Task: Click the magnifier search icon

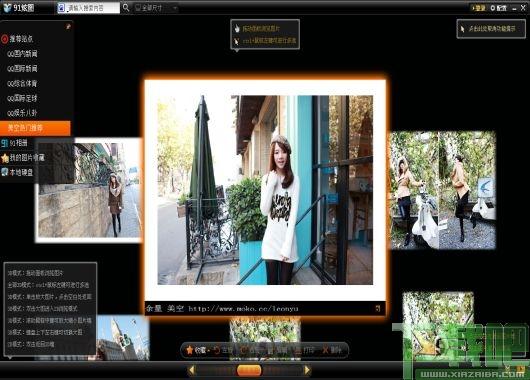Action: tap(126, 7)
